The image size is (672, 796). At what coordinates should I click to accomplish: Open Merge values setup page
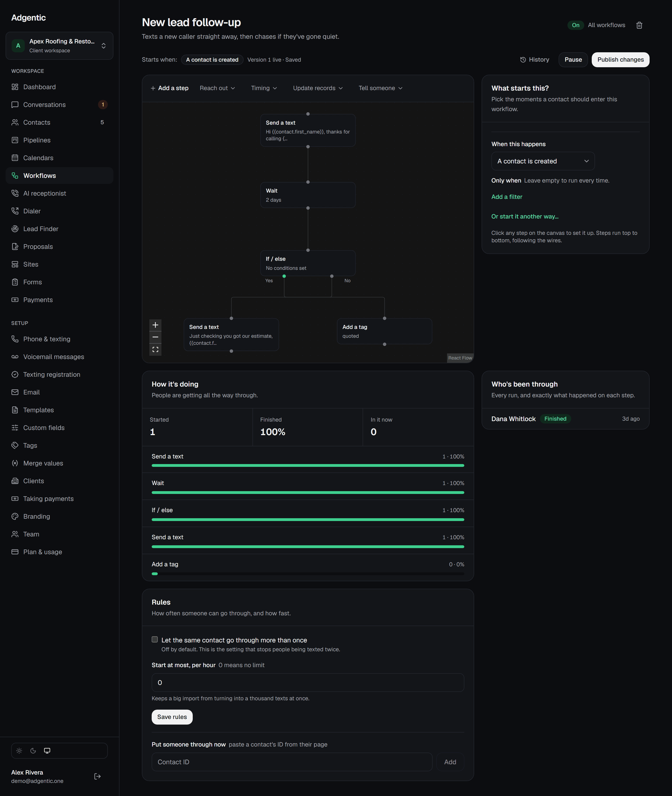pyautogui.click(x=59, y=463)
